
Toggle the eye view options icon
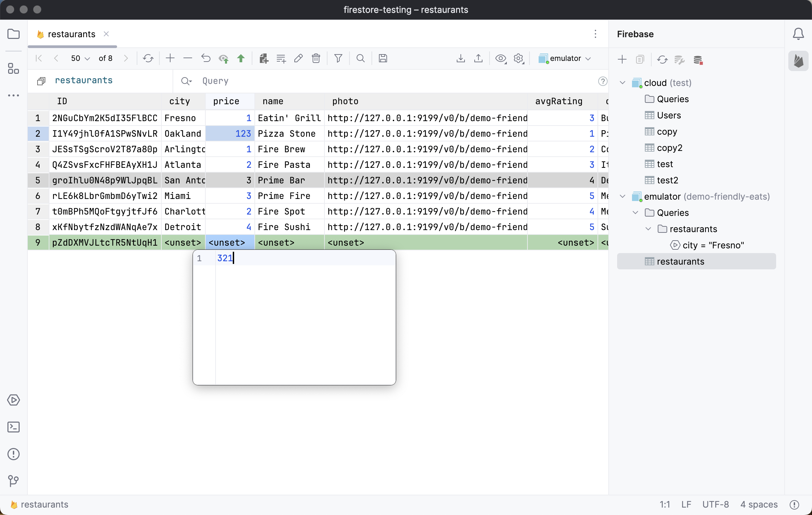pos(500,58)
